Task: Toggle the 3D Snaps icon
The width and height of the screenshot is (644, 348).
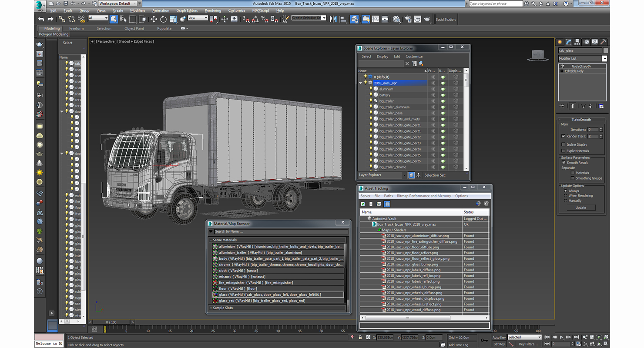Action: [x=246, y=19]
